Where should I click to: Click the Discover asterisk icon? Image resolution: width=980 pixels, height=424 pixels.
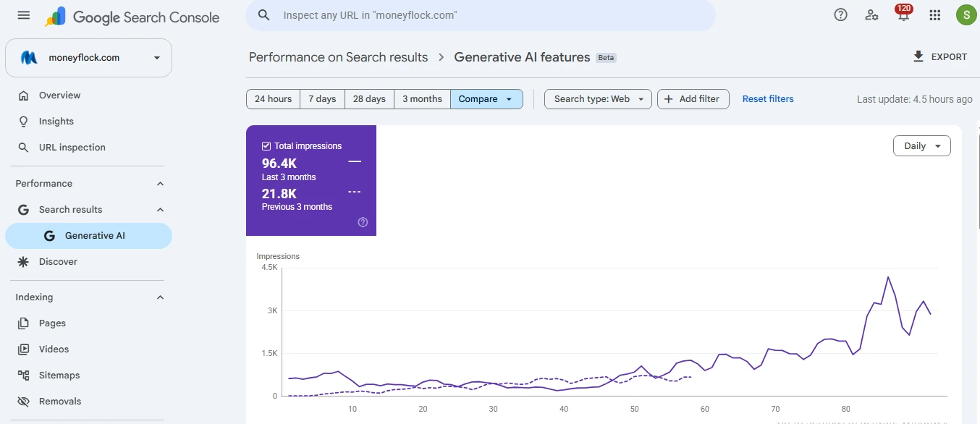click(x=24, y=262)
